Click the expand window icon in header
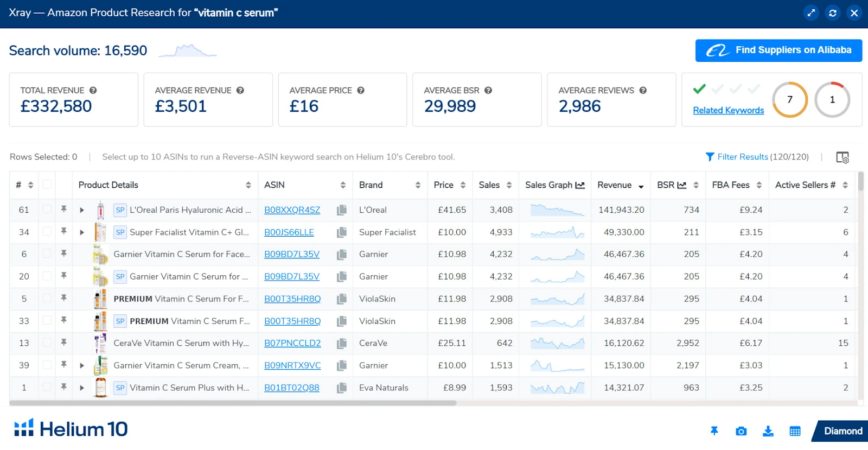The width and height of the screenshot is (868, 450). point(811,13)
